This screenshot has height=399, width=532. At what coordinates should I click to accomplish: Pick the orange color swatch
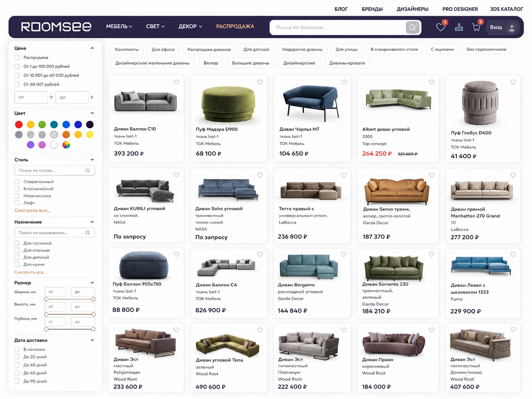66,135
